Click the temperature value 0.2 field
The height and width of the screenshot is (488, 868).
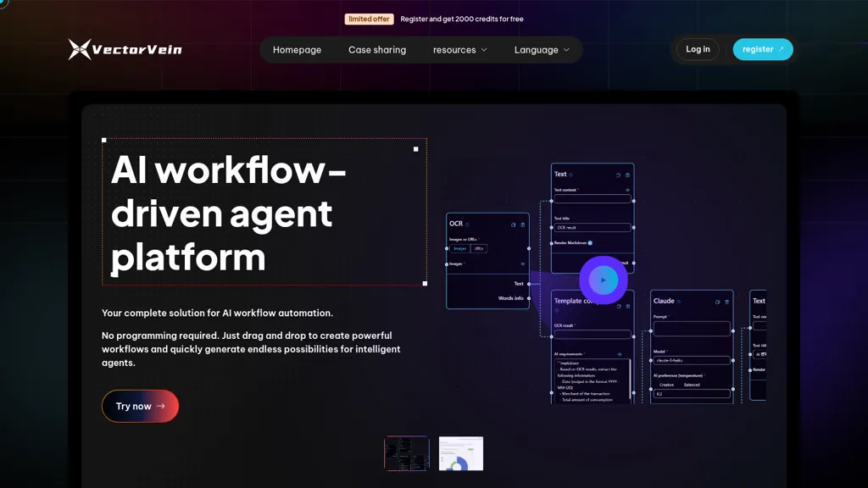692,394
